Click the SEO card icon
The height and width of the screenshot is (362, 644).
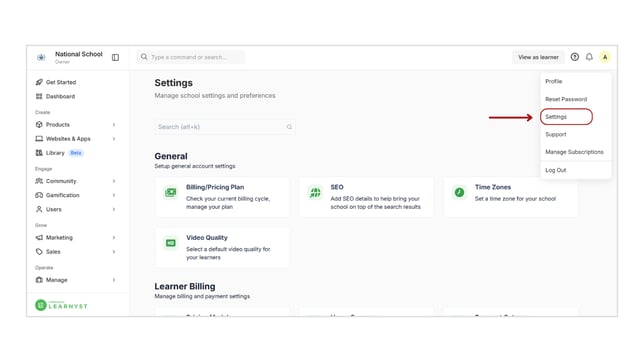(x=315, y=192)
